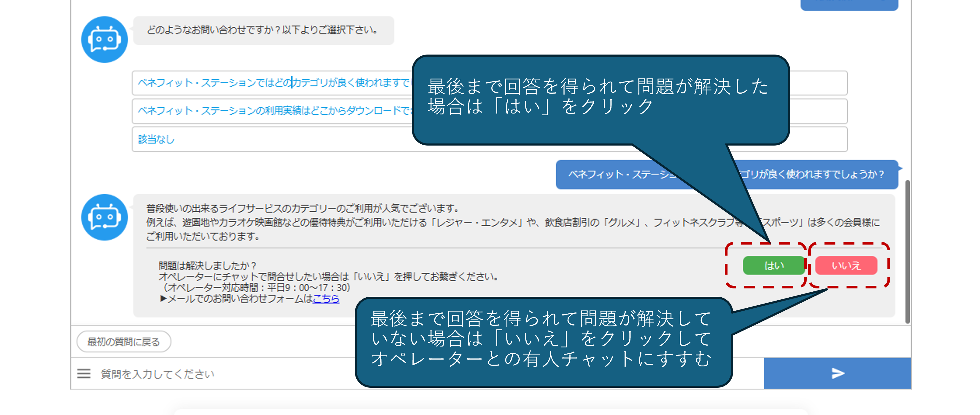This screenshot has width=980, height=415.
Task: Select option about 利用実績のダウンロード
Action: coord(490,111)
